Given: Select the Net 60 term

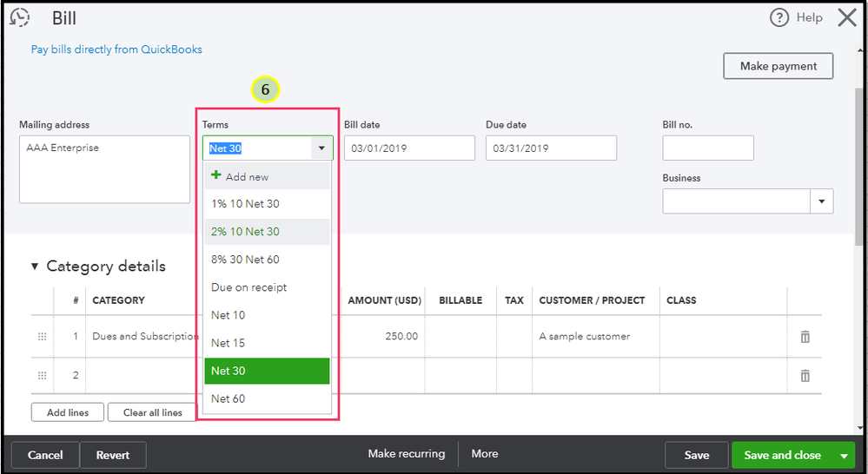Looking at the screenshot, I should [267, 398].
